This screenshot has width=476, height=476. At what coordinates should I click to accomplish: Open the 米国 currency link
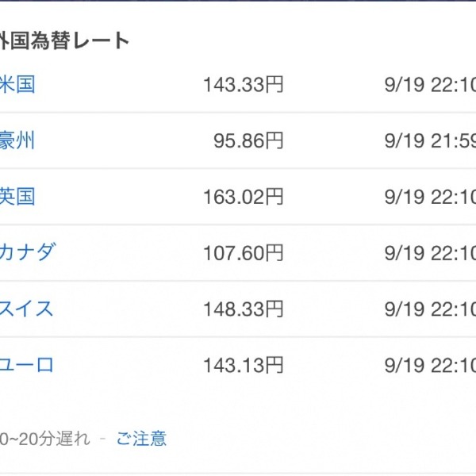(x=17, y=84)
